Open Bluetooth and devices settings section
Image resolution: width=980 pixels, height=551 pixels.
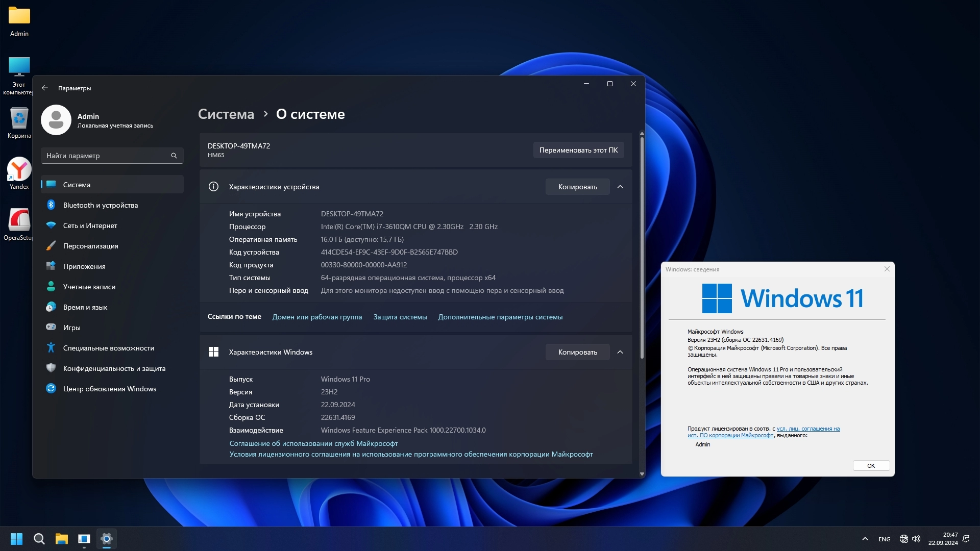click(x=101, y=205)
